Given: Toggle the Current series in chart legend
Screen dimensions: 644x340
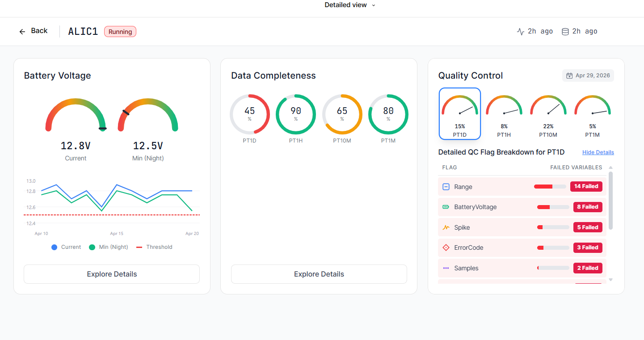Looking at the screenshot, I should 66,247.
